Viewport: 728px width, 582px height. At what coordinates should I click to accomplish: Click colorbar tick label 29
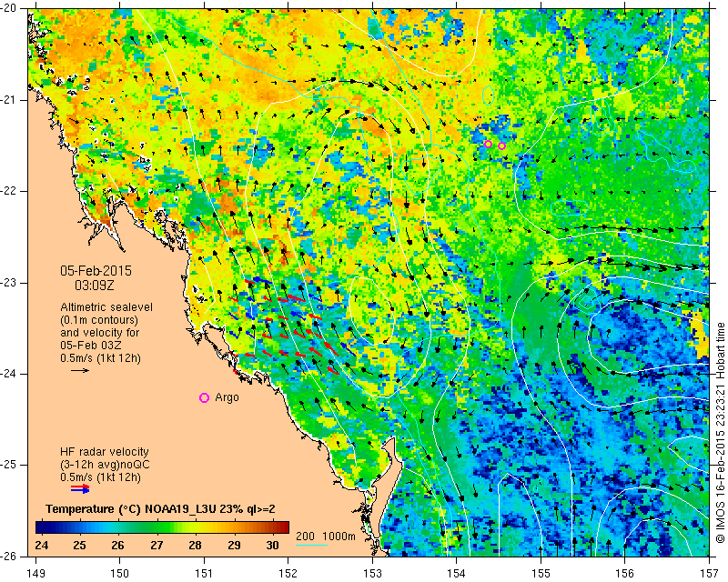234,545
